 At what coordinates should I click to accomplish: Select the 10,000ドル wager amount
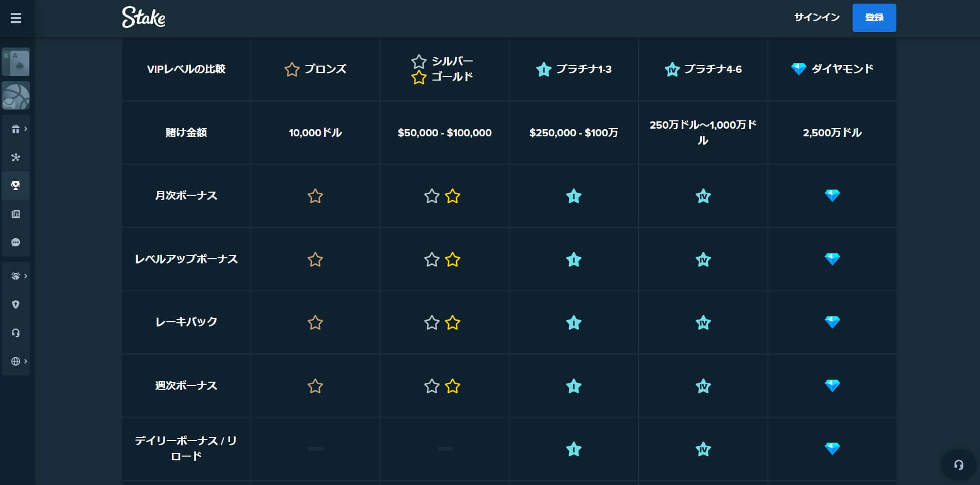[x=315, y=133]
